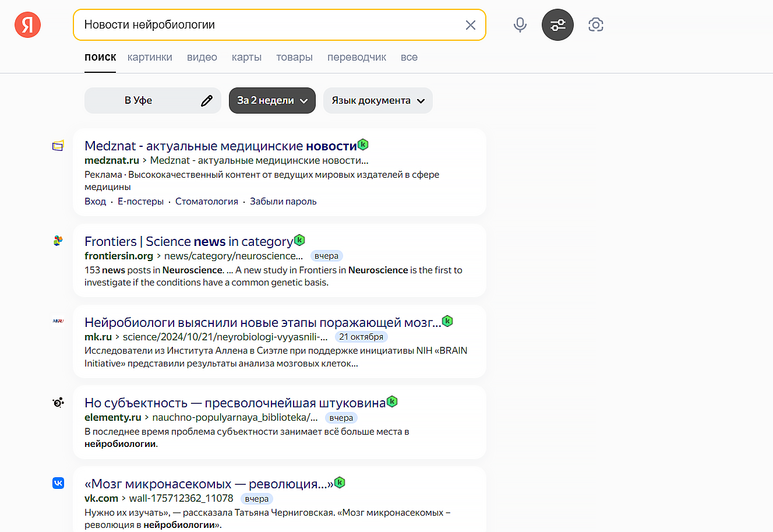Open Medznat актуальные медицинские новости result
The height and width of the screenshot is (532, 773).
221,146
